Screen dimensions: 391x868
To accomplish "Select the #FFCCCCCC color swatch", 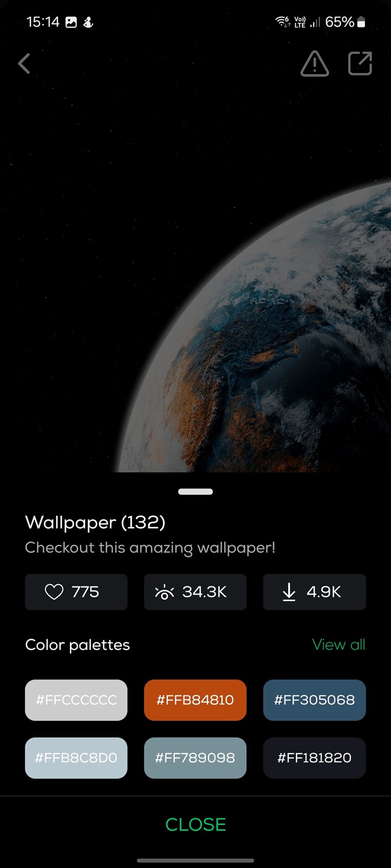I will 76,700.
